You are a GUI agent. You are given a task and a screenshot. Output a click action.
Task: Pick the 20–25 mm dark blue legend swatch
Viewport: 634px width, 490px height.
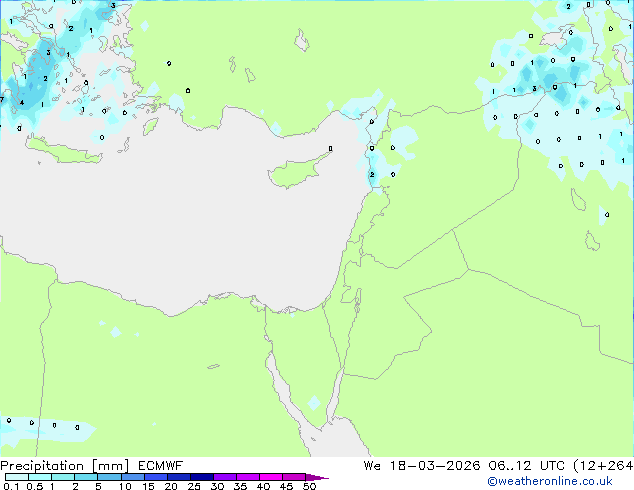click(178, 477)
